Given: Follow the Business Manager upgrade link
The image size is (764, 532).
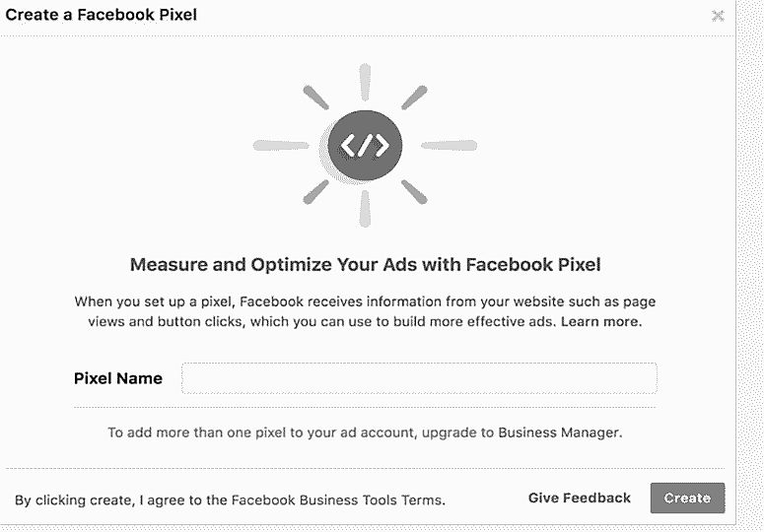Looking at the screenshot, I should 559,432.
